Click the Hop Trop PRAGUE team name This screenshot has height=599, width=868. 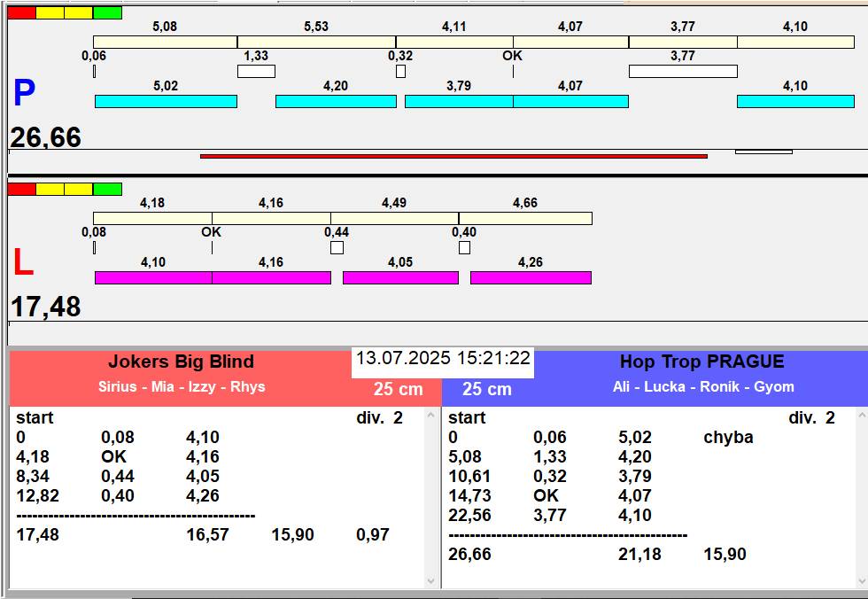point(701,362)
